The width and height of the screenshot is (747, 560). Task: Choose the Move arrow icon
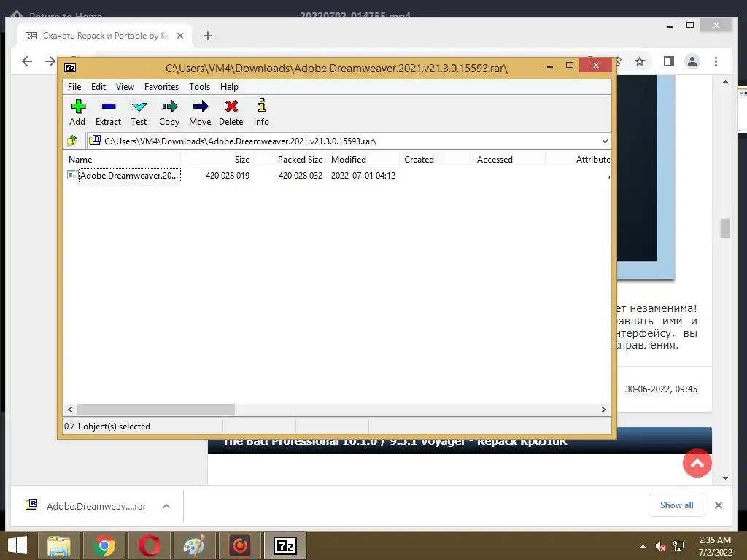[x=200, y=106]
